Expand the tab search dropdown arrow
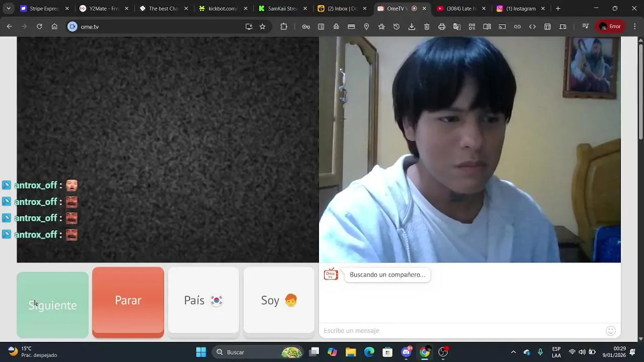This screenshot has width=644, height=362. click(9, 9)
